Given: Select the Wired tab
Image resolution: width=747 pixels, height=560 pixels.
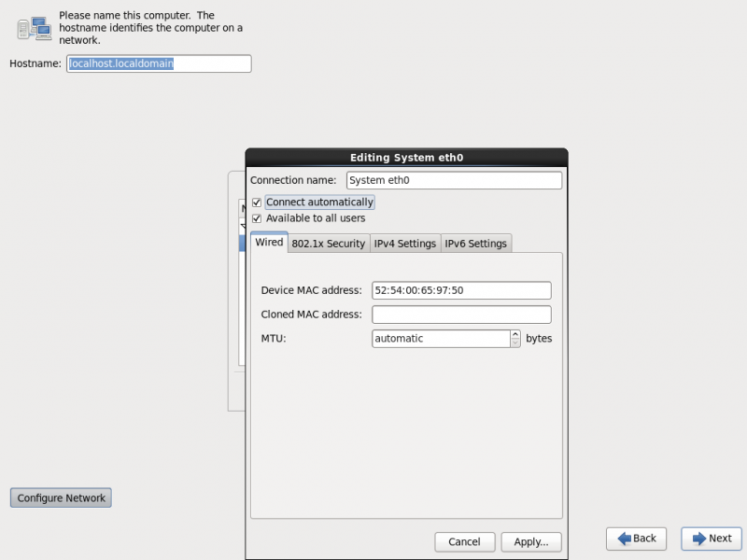Looking at the screenshot, I should point(269,243).
